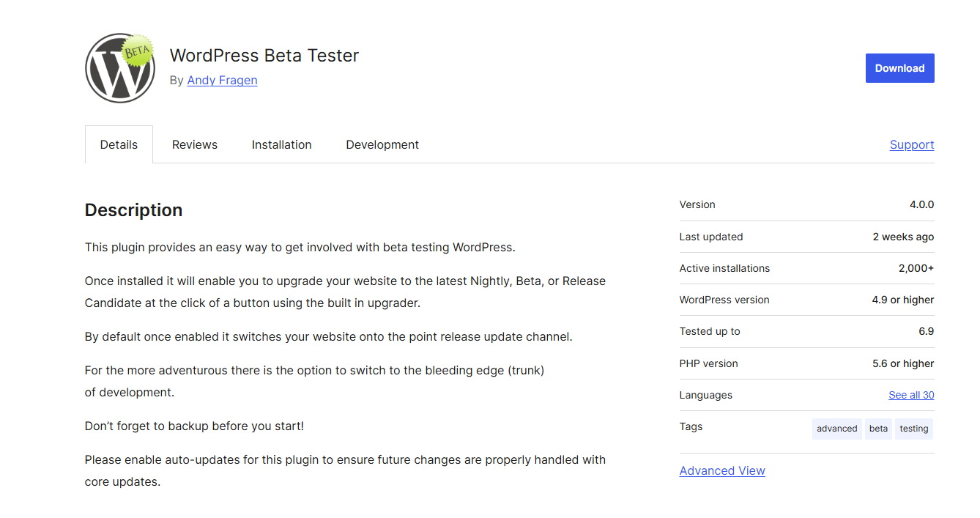Switch to the Details tab

tap(119, 145)
